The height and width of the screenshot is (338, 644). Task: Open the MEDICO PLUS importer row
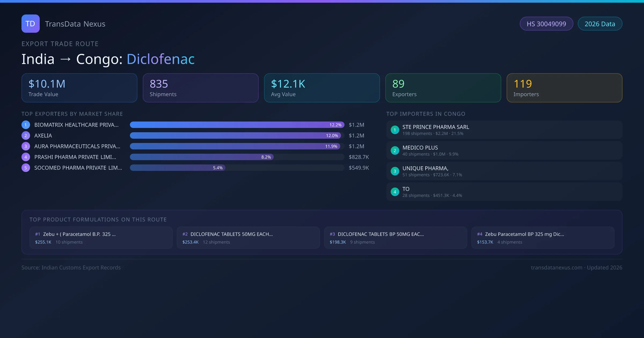(504, 150)
